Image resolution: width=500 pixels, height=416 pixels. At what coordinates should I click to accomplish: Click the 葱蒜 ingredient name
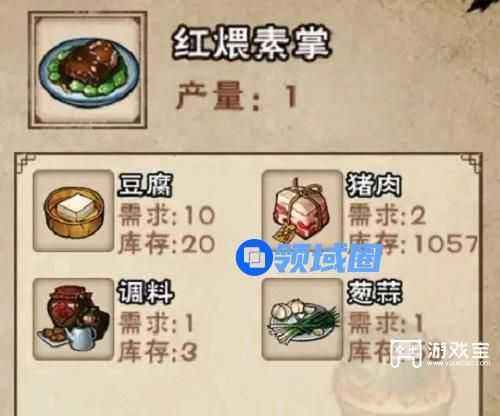point(374,292)
